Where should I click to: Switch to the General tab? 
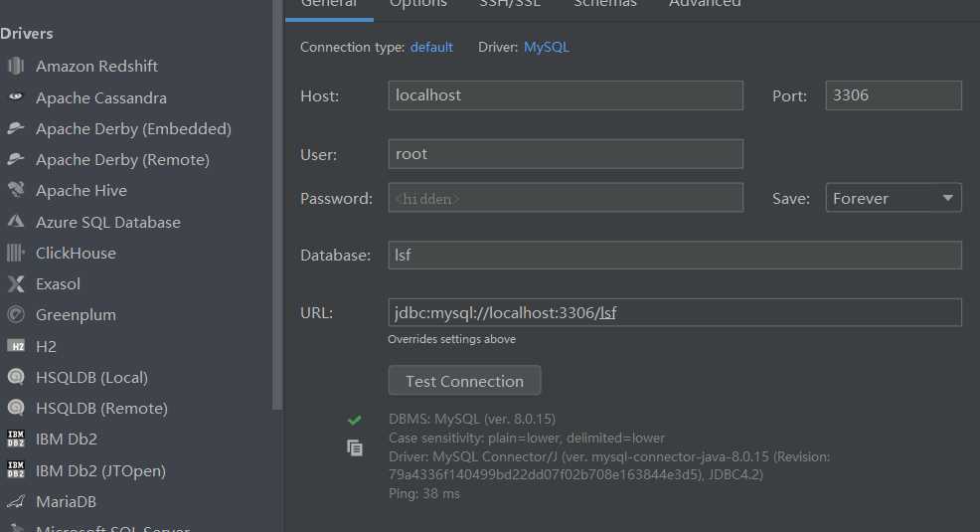[x=329, y=5]
